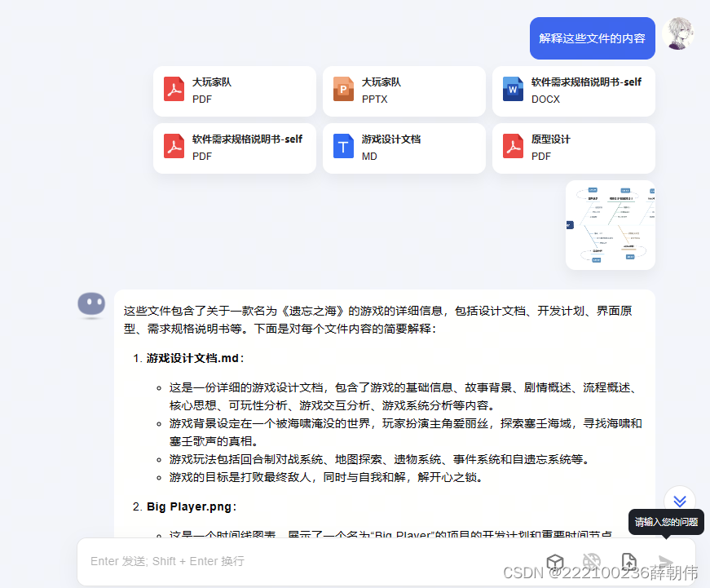Viewport: 710px width, 588px height.
Task: Click the scroll-to-bottom chevron button
Action: (x=679, y=500)
